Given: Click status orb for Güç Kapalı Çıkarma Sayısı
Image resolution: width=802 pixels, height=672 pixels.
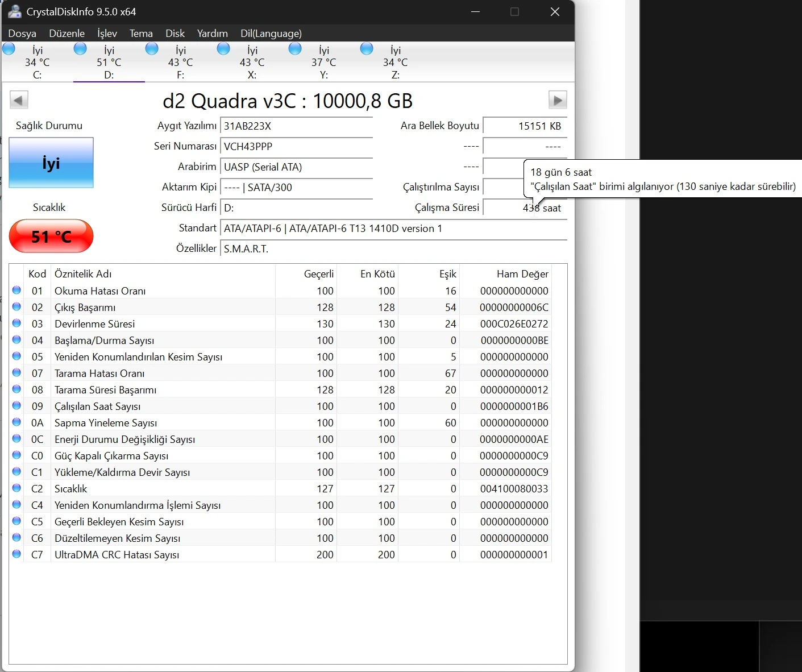Looking at the screenshot, I should tap(16, 455).
